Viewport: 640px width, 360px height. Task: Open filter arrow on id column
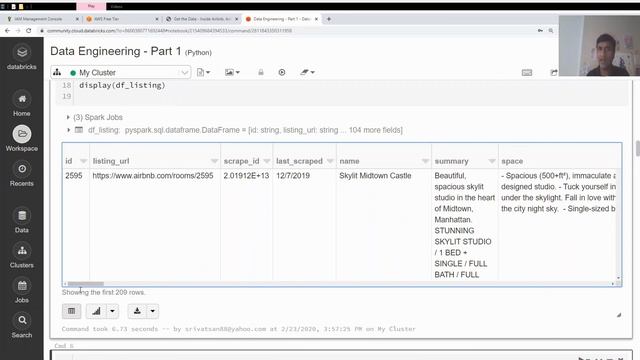click(x=83, y=161)
